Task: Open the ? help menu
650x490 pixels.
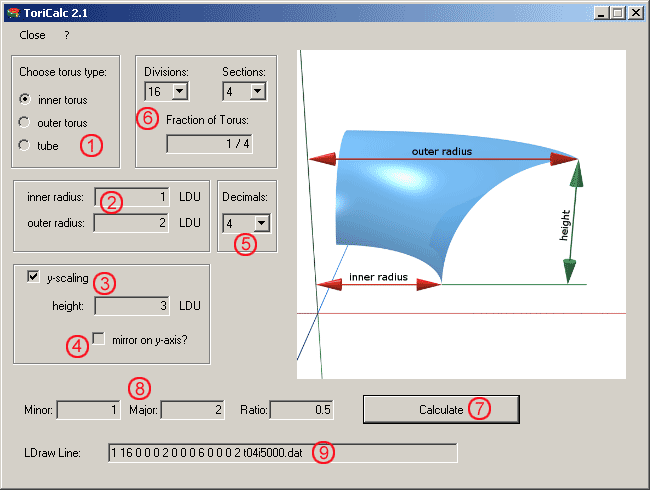Action: point(67,35)
